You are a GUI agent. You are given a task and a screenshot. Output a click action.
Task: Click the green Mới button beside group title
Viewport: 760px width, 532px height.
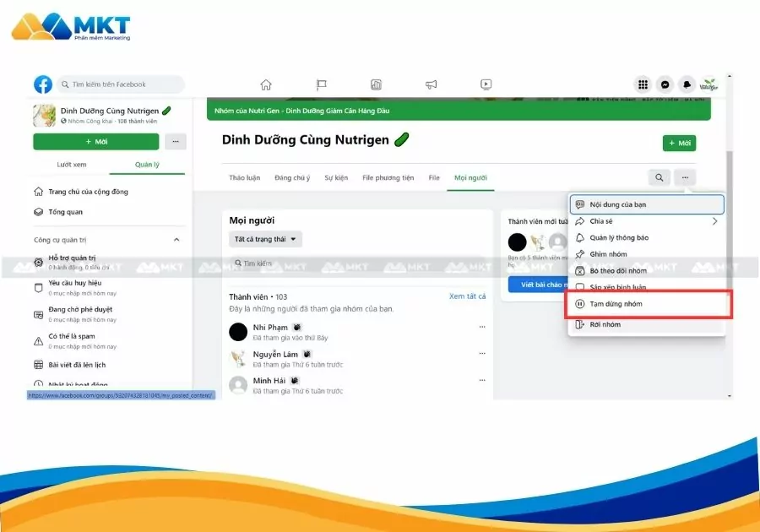click(679, 143)
